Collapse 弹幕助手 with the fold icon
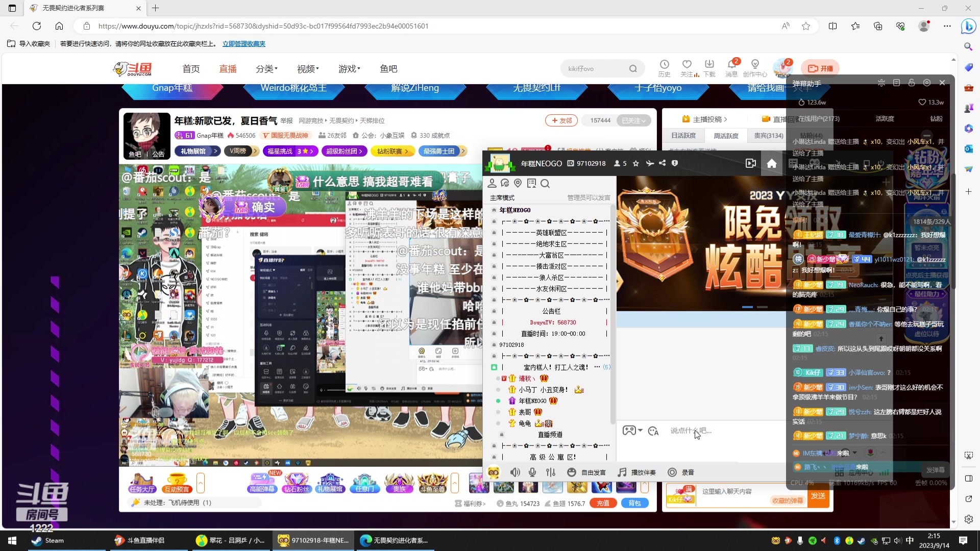Screen dimensions: 980x551 point(881,83)
